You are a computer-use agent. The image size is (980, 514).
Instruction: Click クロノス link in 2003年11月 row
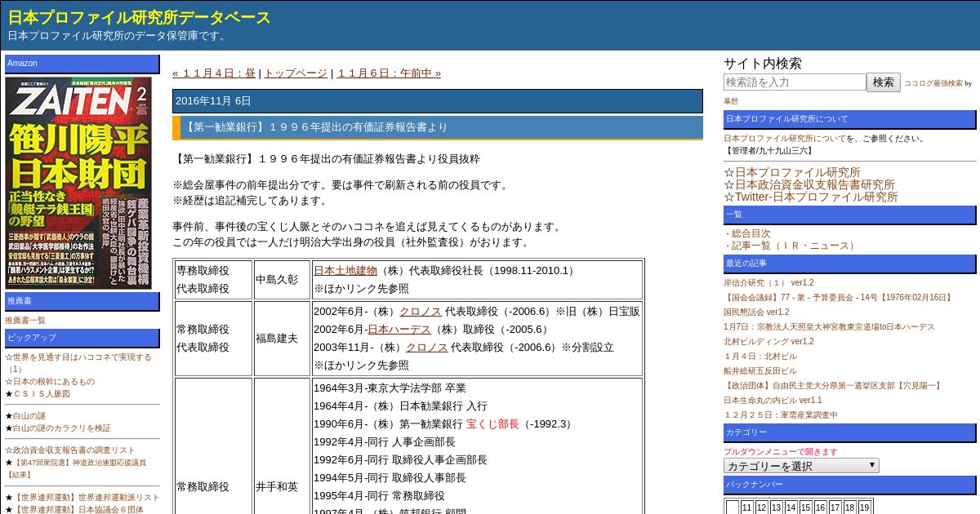[x=427, y=347]
